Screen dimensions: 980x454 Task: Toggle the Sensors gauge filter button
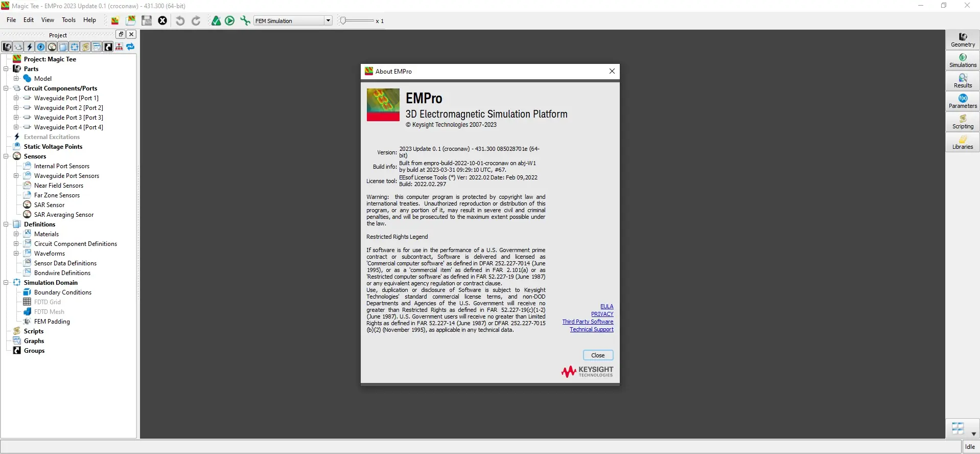[x=52, y=47]
